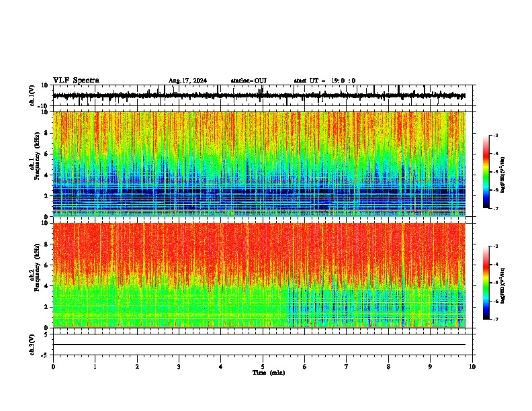This screenshot has height=411, width=532.
Task: Click the flat ch.3 voltage trace line
Action: pyautogui.click(x=259, y=345)
